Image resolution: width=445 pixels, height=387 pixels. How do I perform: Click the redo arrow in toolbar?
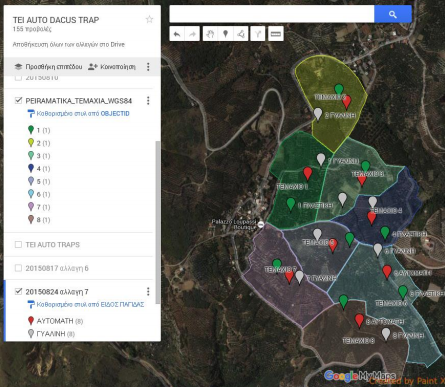pos(192,34)
